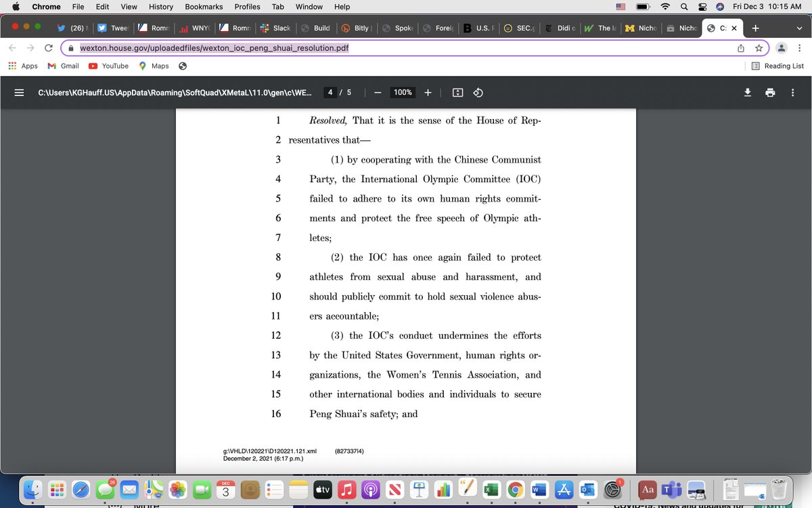Open Podcasts from the dock
This screenshot has height=508, width=812.
pyautogui.click(x=370, y=490)
